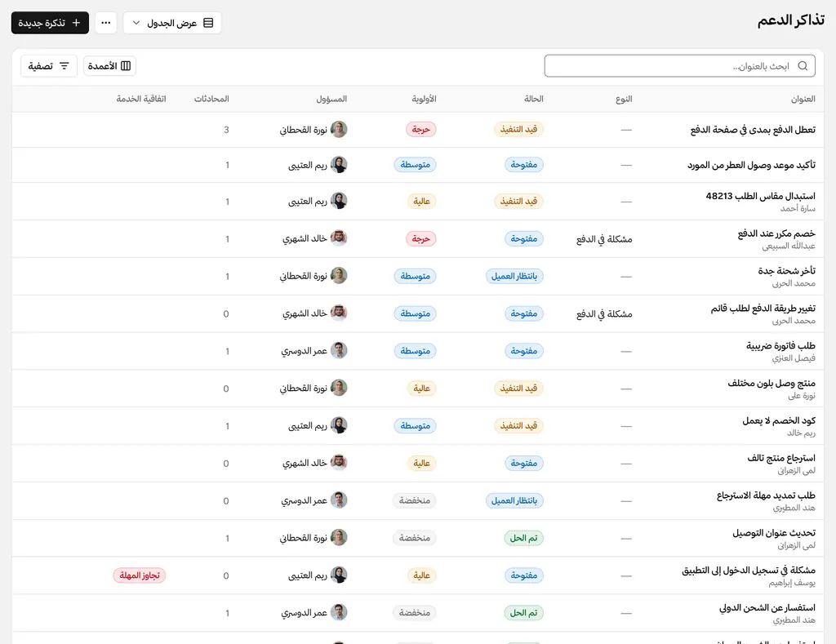Screen dimensions: 836x644
Task: Click عالية priority on مشكلة في تسجيل الدخول row
Action: [422, 575]
